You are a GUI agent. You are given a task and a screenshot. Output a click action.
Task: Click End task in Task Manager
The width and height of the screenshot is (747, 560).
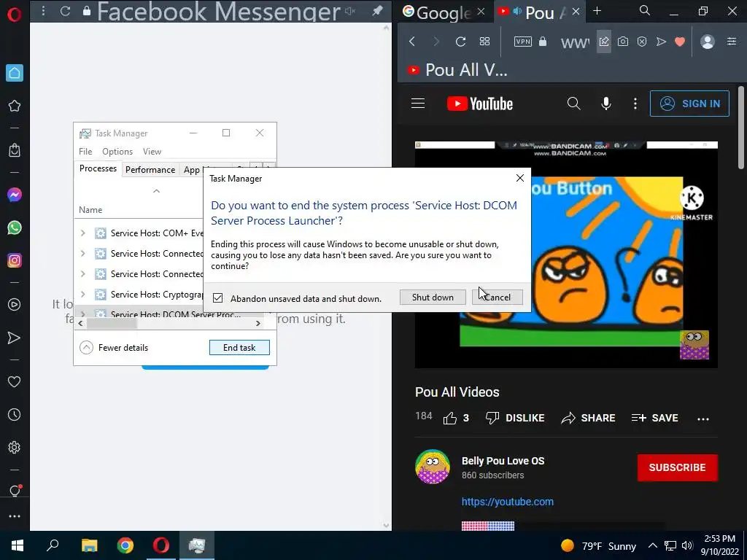click(x=239, y=348)
